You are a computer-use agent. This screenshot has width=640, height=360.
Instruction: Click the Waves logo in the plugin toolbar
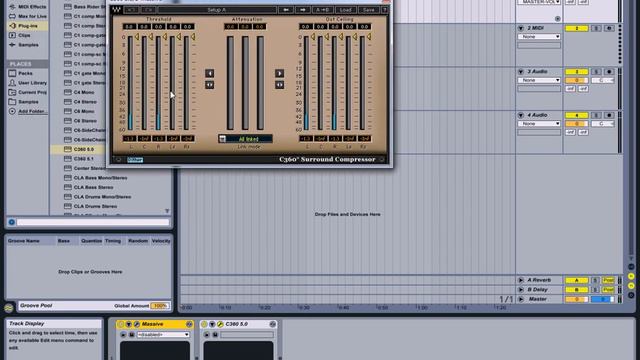pos(117,9)
